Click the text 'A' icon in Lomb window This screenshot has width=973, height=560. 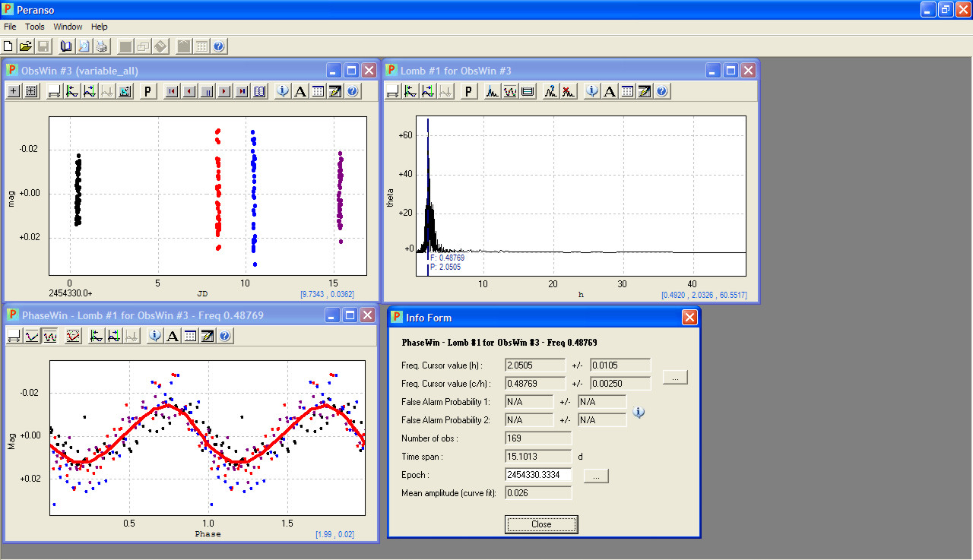pyautogui.click(x=609, y=92)
